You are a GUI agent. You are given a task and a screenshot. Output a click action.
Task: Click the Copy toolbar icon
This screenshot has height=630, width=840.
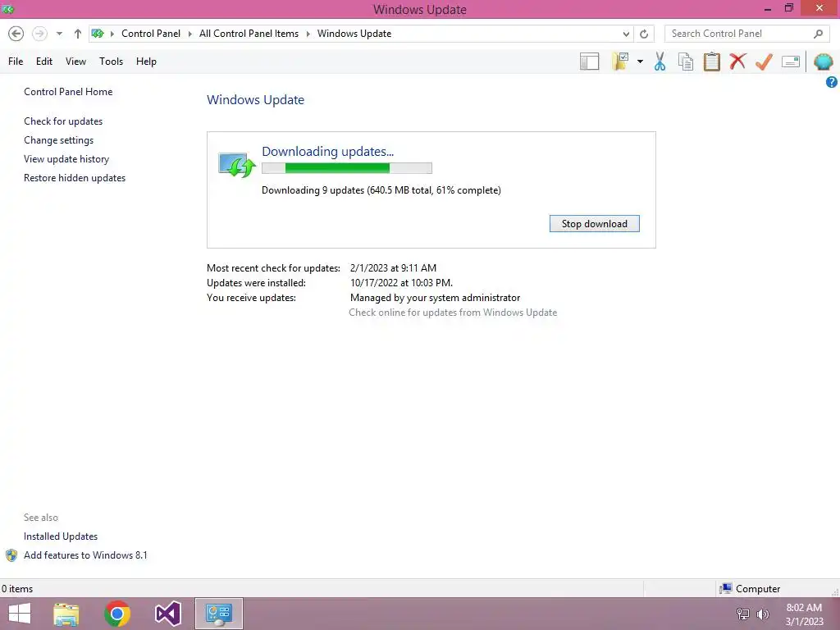point(686,61)
